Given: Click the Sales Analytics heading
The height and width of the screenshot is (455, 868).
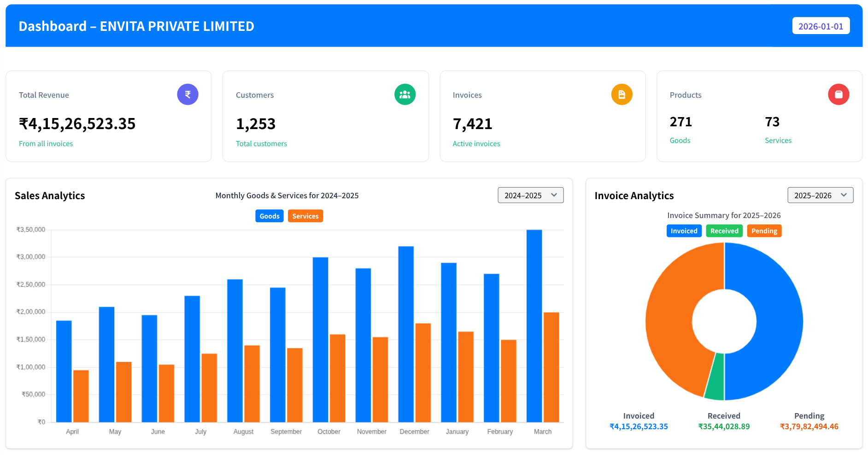Looking at the screenshot, I should click(50, 195).
